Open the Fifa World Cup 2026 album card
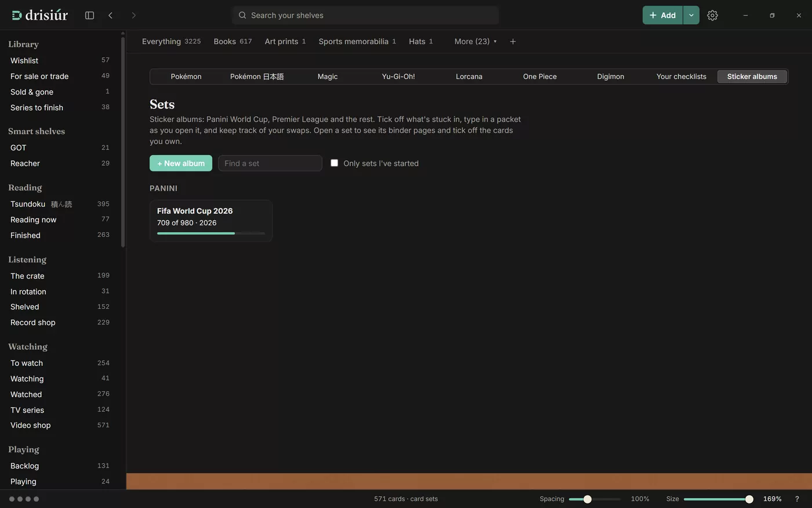Screen dimensions: 812x508 pos(211,221)
